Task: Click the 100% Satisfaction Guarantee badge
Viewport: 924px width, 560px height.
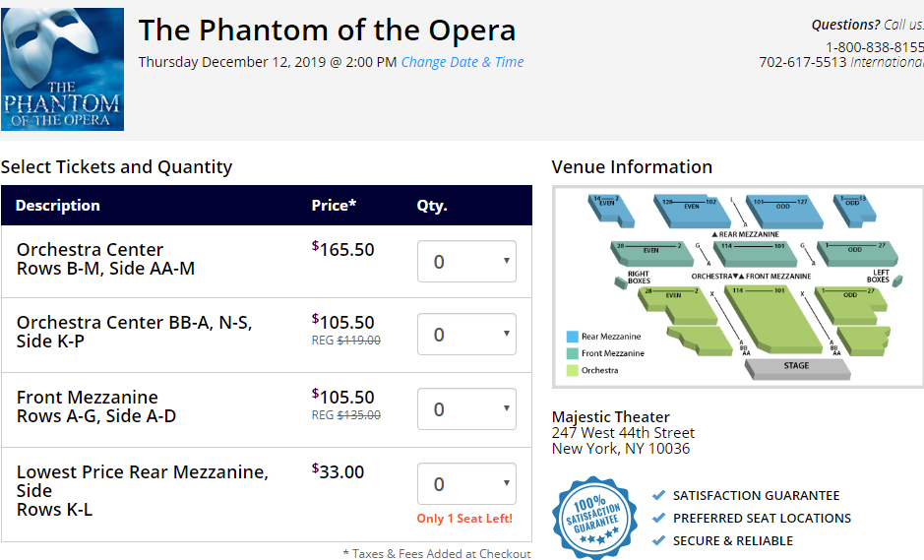Action: click(x=594, y=518)
